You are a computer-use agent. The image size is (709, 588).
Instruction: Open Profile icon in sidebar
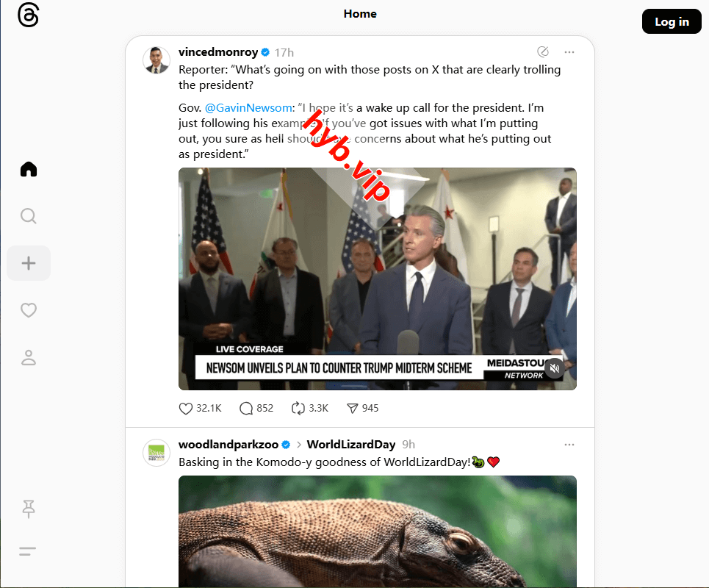[29, 358]
